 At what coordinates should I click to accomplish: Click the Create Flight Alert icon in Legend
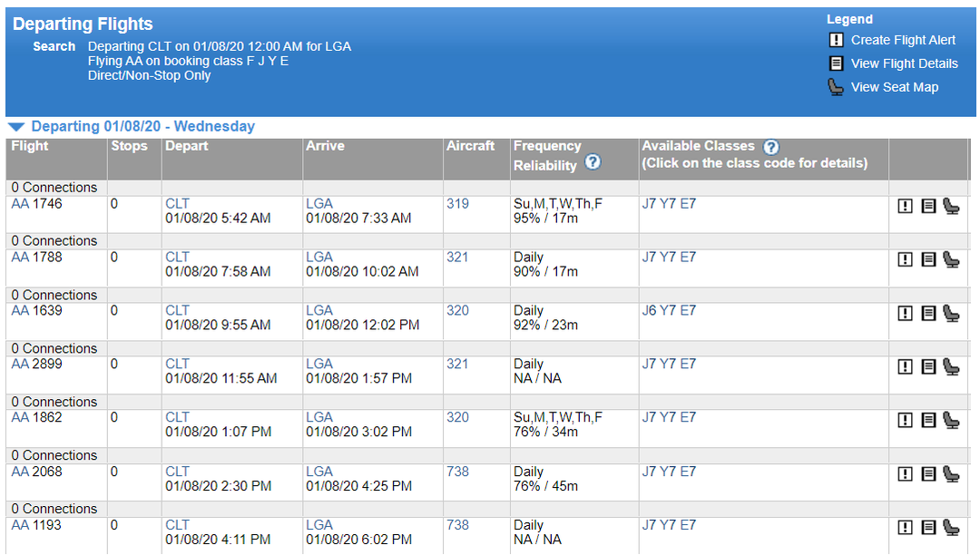pos(836,40)
